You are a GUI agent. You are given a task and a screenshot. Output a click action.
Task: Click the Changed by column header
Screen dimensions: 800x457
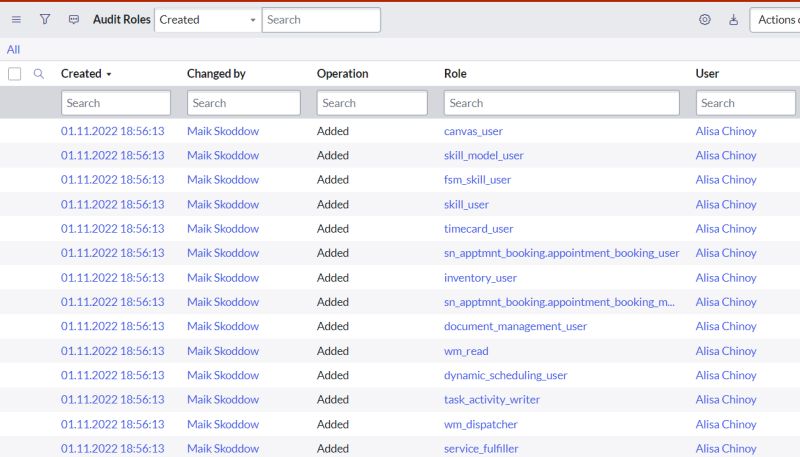(216, 74)
